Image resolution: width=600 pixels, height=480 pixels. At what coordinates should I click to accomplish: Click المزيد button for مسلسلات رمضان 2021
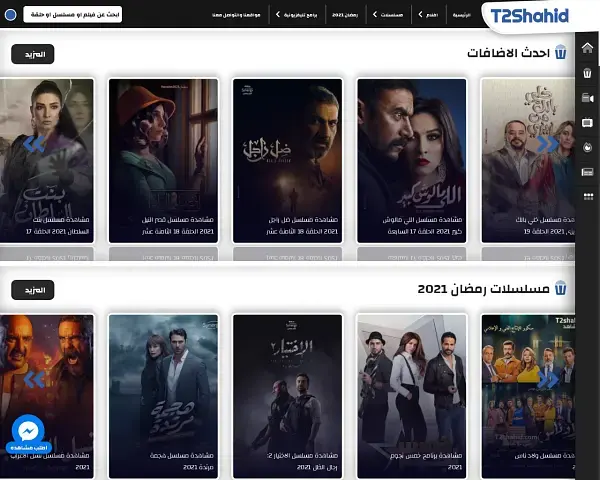[x=33, y=289]
